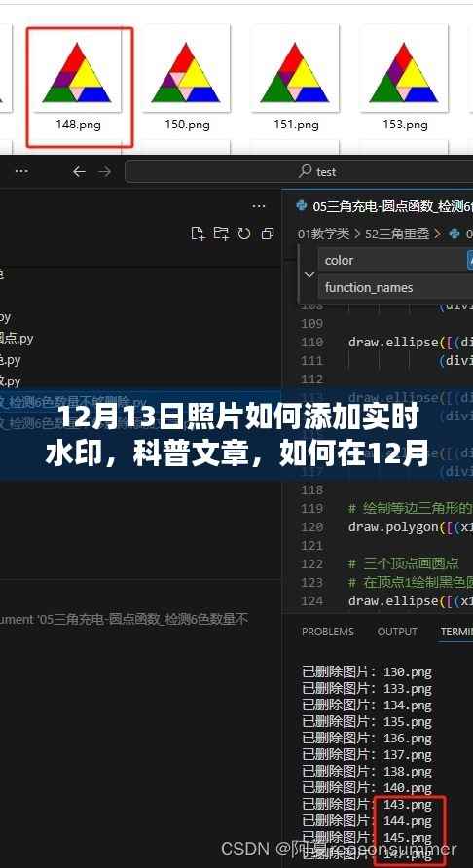Click the function_names replace input field

point(395,288)
